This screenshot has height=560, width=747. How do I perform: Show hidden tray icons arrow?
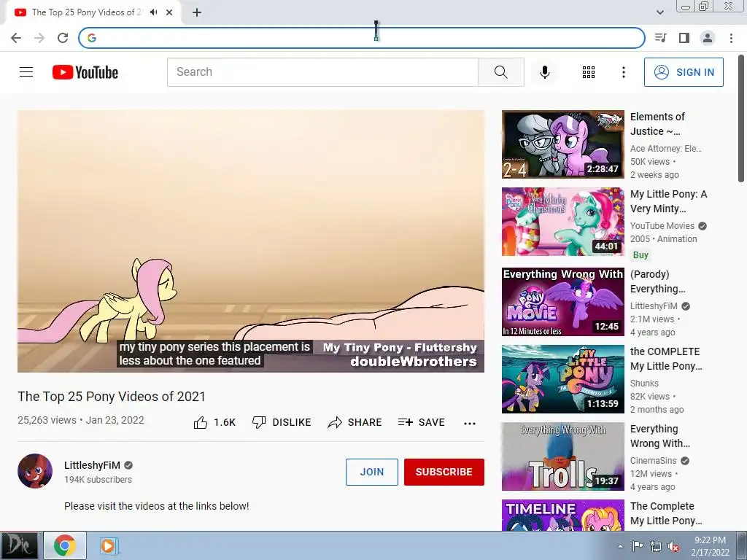click(x=620, y=546)
